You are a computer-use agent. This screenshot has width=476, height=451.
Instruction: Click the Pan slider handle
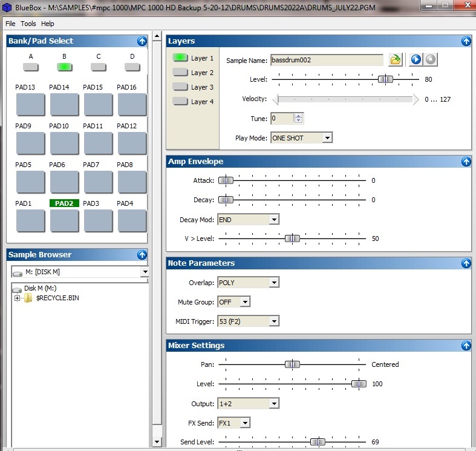[292, 364]
